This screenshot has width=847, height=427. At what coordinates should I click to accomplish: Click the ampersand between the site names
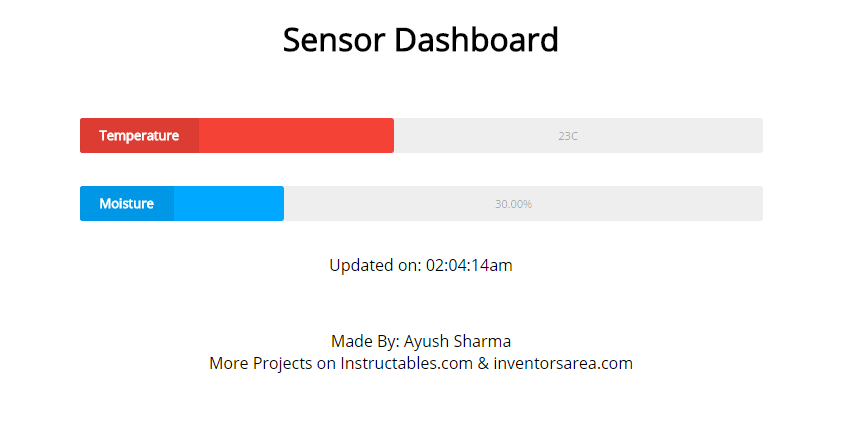(483, 364)
